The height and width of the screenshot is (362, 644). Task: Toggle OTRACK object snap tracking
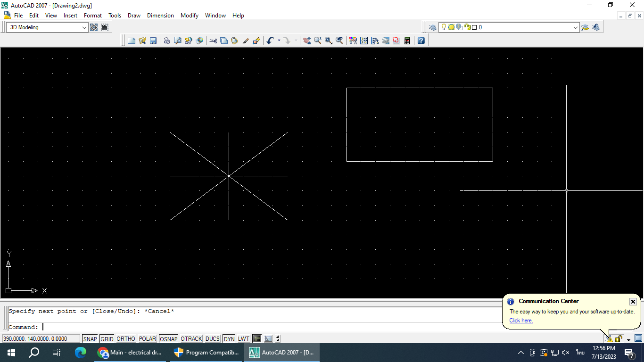(191, 339)
